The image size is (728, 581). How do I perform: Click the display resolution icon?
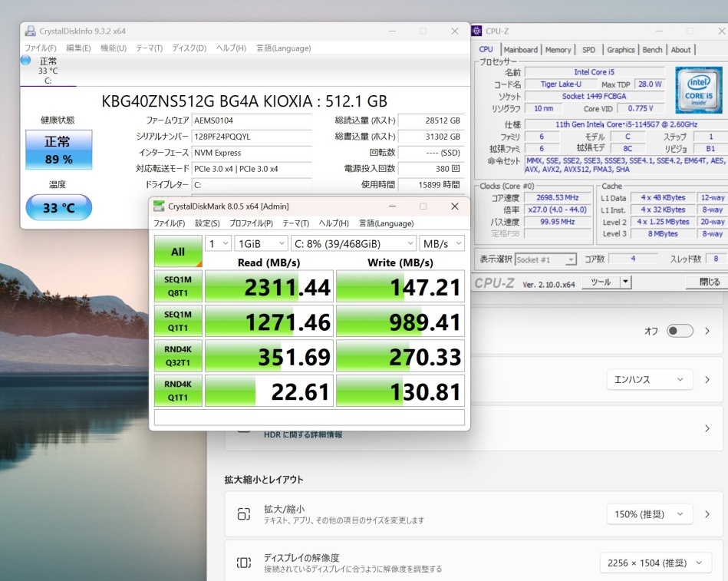[244, 563]
